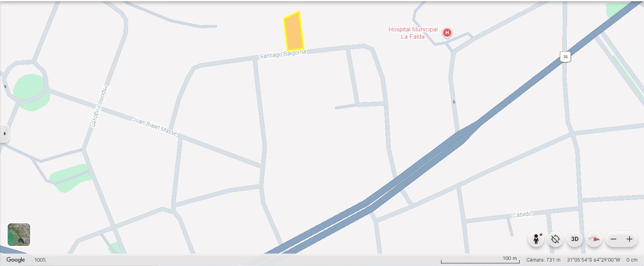This screenshot has width=644, height=266.
Task: Zoom out with the minus button
Action: pyautogui.click(x=613, y=239)
